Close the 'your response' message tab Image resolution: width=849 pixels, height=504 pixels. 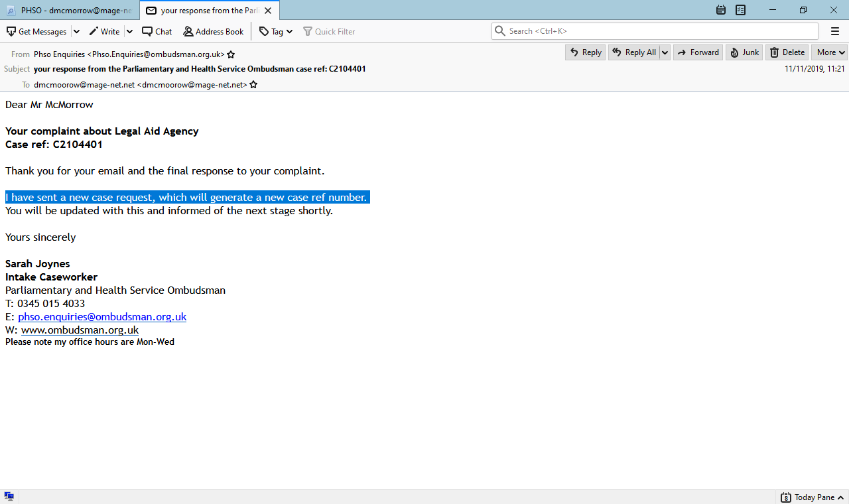(x=268, y=11)
